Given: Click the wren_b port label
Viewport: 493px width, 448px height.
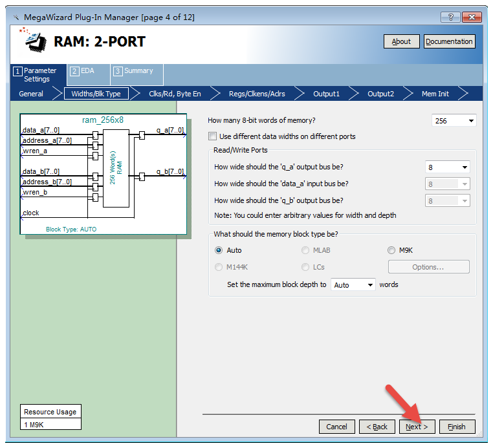Looking at the screenshot, I should [35, 192].
